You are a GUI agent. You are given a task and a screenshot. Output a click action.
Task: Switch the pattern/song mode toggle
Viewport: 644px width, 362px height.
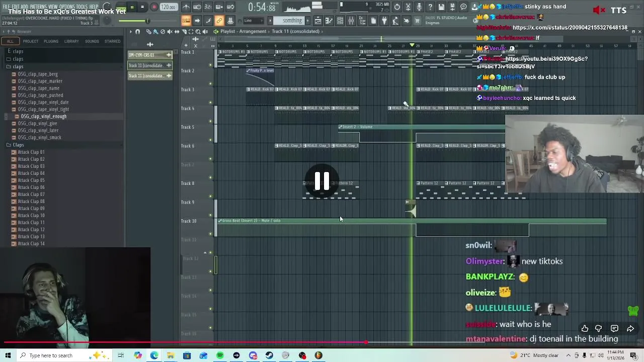click(121, 7)
